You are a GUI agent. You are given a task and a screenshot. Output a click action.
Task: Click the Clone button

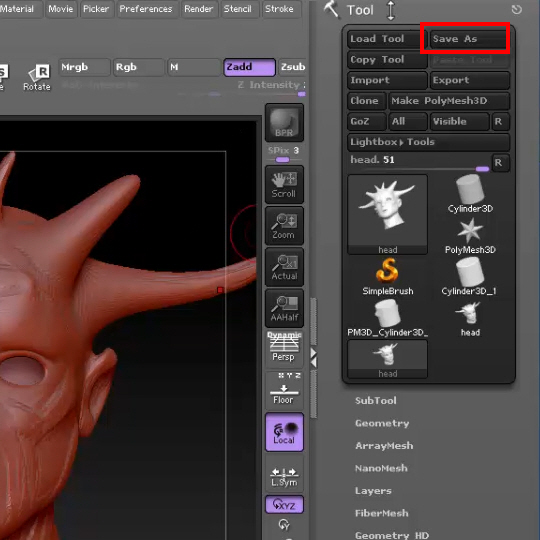(366, 101)
